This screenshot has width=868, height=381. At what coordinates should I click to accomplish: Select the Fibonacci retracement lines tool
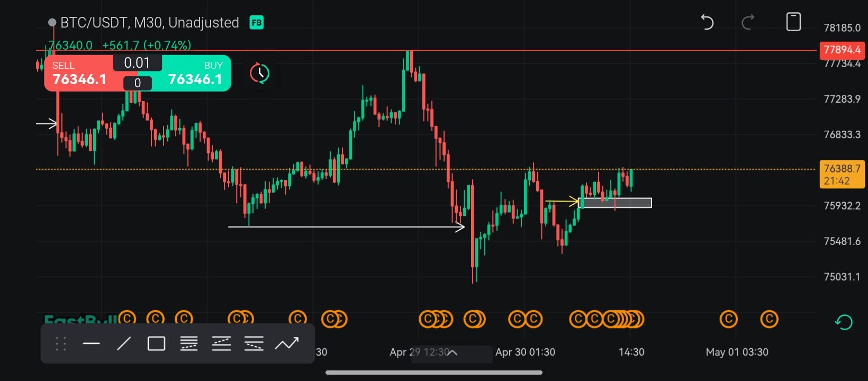pyautogui.click(x=189, y=344)
